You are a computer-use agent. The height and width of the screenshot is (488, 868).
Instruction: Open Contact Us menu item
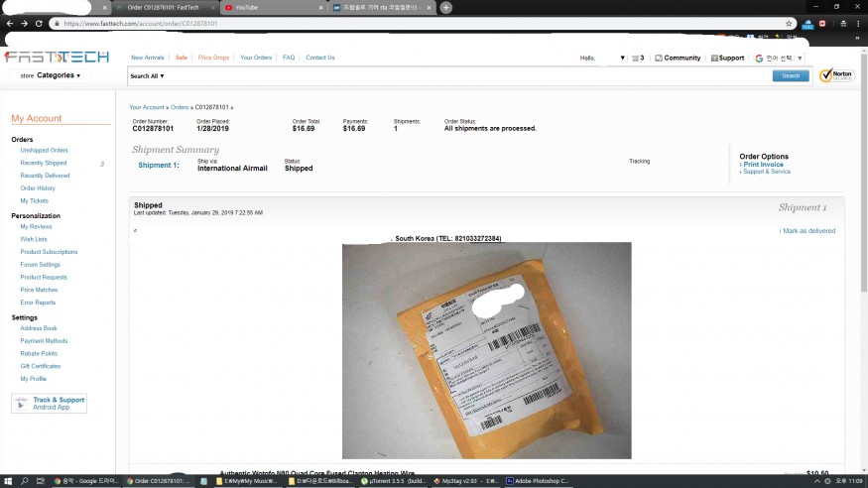(x=320, y=58)
